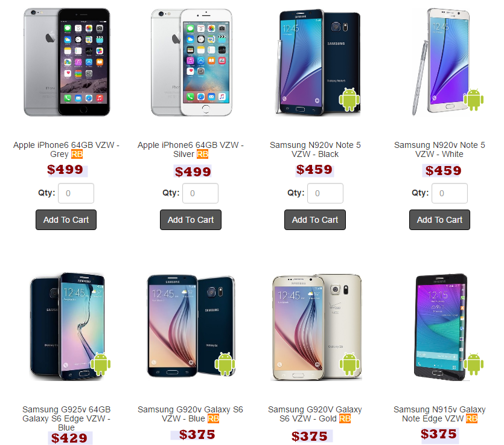Open the Samsung G925v S6 Edge title link
This screenshot has width=504, height=445.
click(x=66, y=418)
